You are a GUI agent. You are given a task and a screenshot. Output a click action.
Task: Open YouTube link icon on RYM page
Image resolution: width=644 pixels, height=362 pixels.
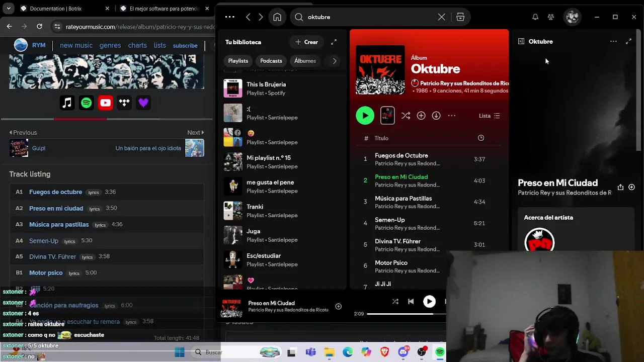pos(105,103)
